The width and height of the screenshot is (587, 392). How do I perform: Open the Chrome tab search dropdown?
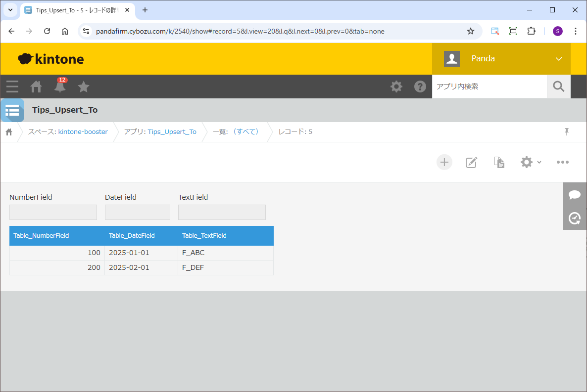[x=10, y=10]
